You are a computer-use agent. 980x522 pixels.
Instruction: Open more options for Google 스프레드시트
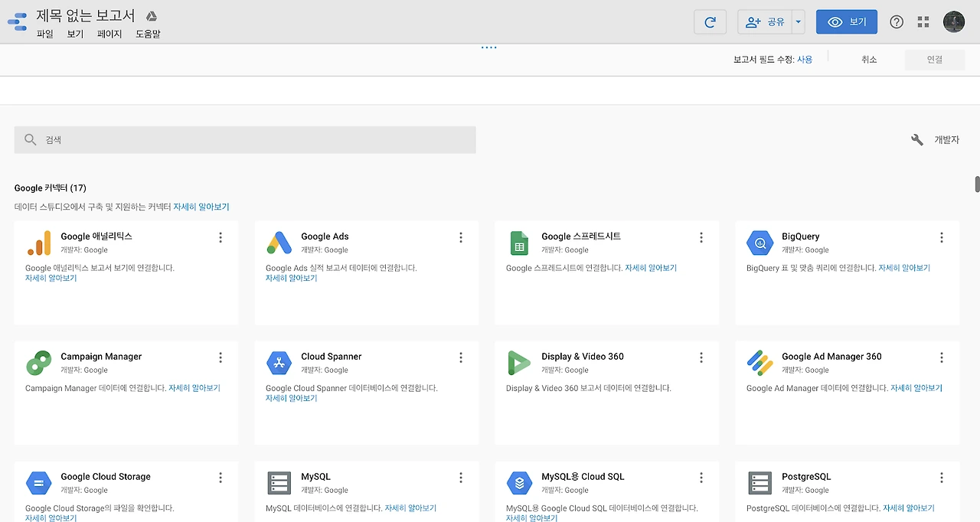[701, 237]
